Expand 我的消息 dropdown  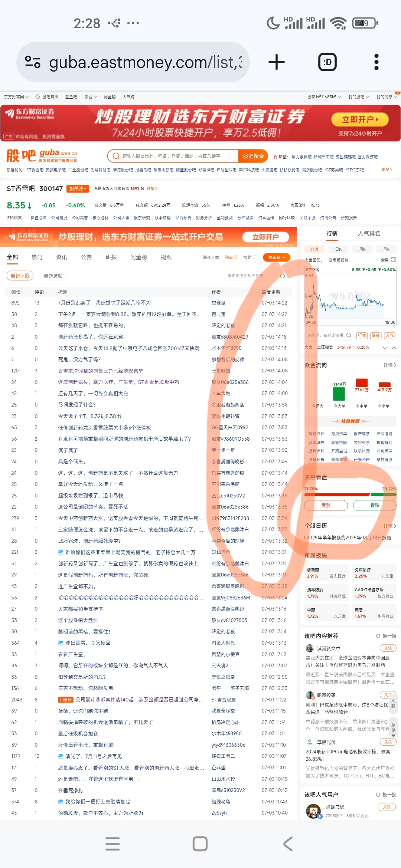click(x=387, y=97)
